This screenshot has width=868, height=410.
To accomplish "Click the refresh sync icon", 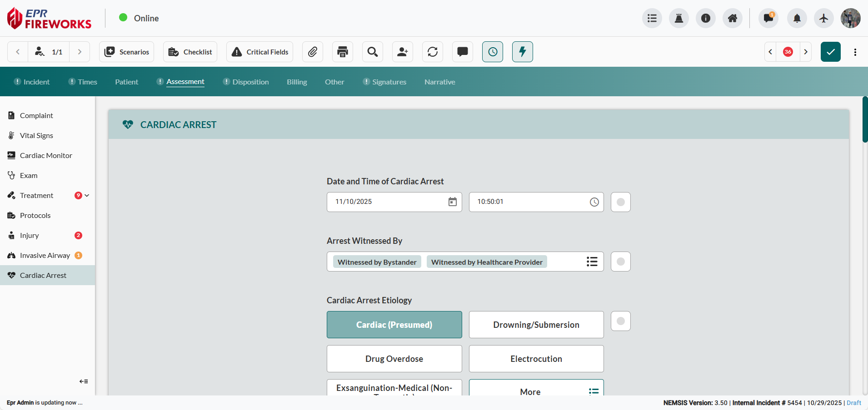I will tap(433, 52).
